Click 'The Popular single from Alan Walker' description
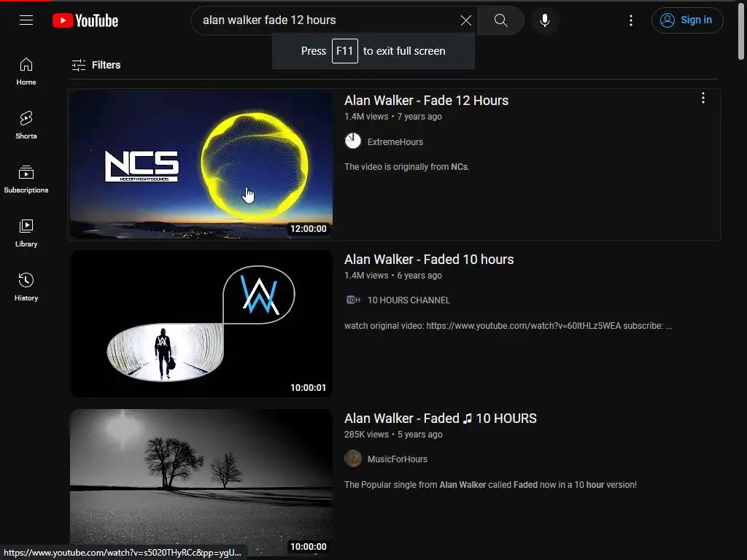This screenshot has height=560, width=747. (491, 485)
